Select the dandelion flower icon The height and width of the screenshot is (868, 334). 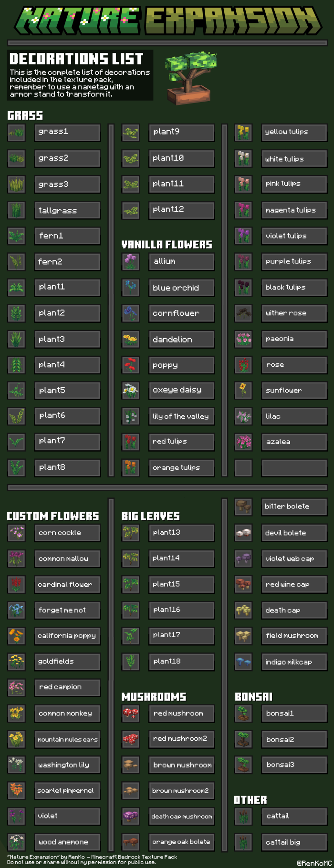point(130,339)
